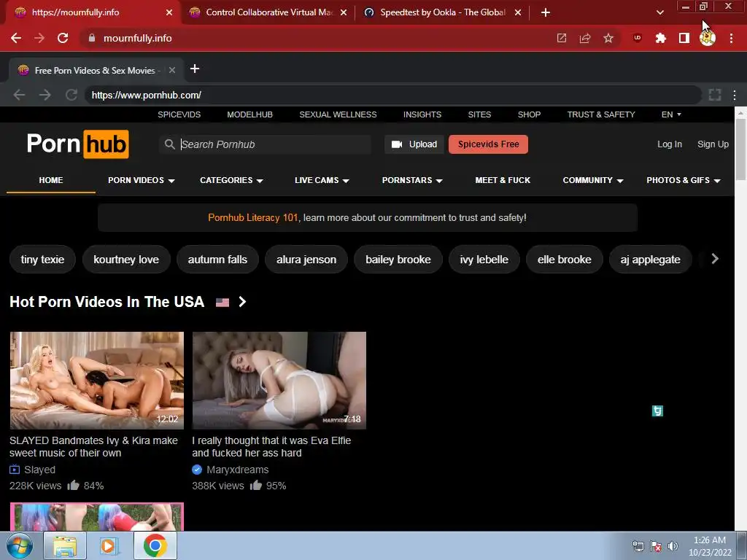Click Sign Up
The image size is (747, 560).
tap(713, 144)
